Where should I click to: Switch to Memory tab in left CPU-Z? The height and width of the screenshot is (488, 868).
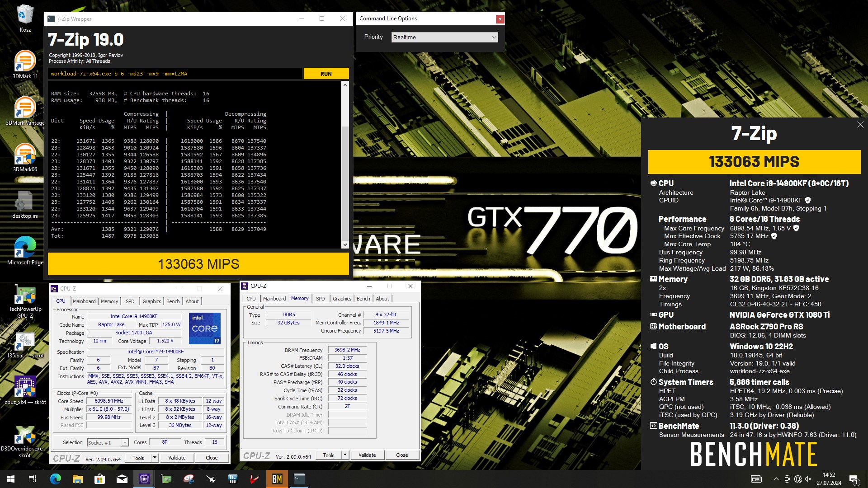[x=109, y=301]
